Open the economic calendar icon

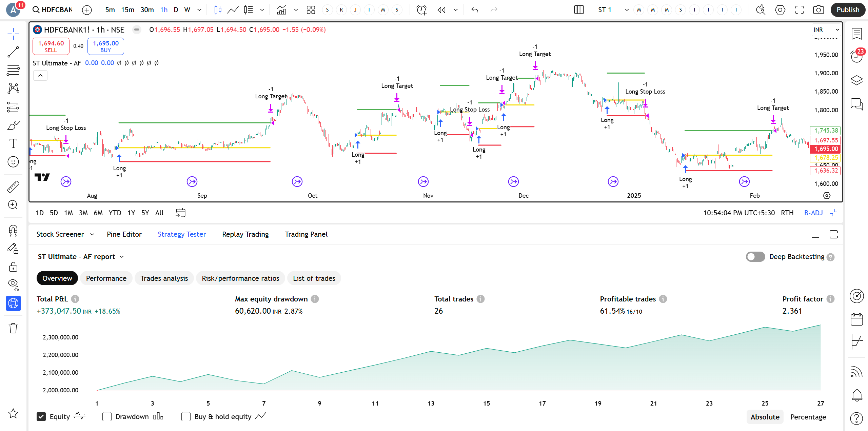pos(856,319)
